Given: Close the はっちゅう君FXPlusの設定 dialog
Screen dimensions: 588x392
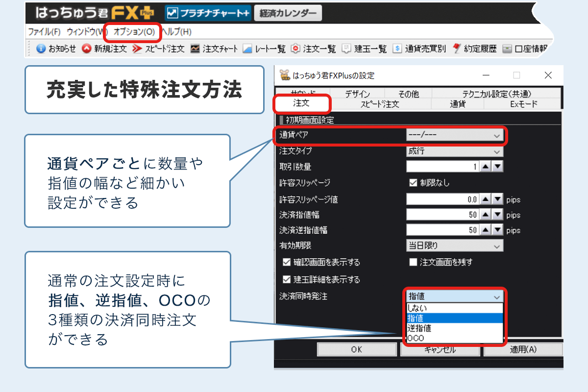Looking at the screenshot, I should tap(548, 75).
